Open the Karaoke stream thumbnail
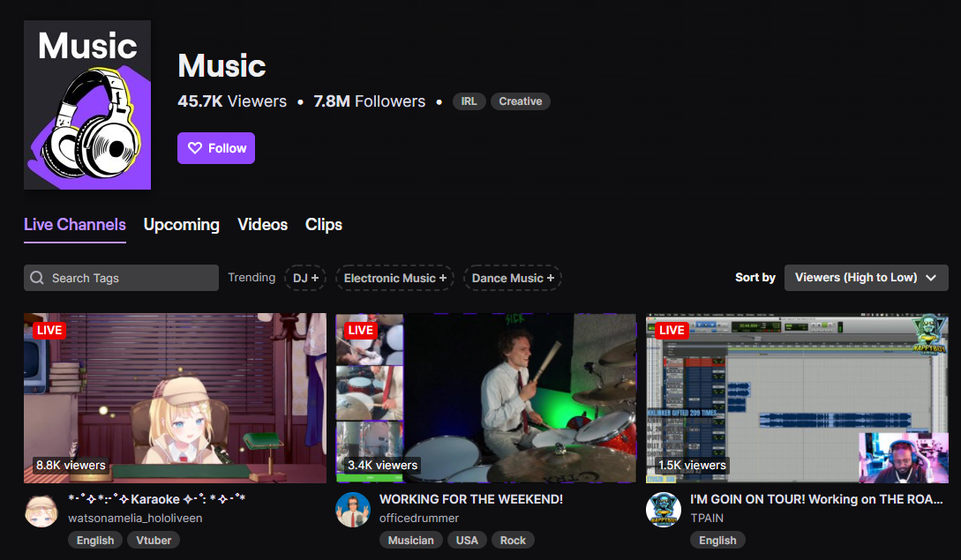The height and width of the screenshot is (560, 961). [x=175, y=398]
